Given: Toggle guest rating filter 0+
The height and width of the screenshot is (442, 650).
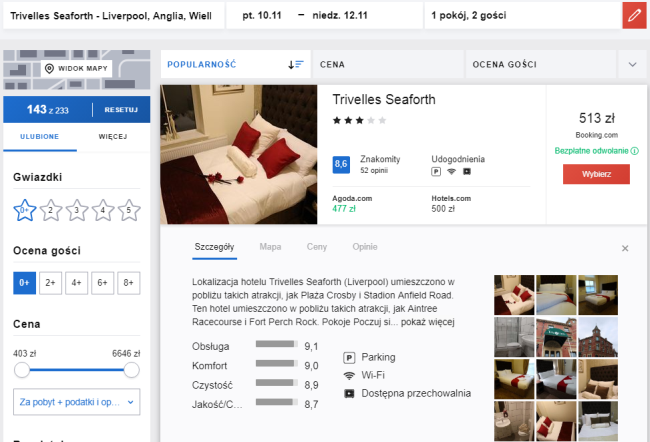Looking at the screenshot, I should click(x=24, y=283).
